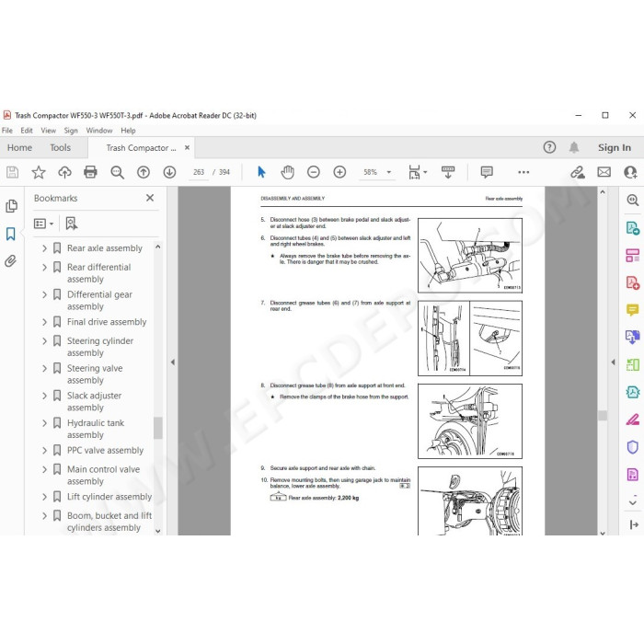Add document to starred favorites
Image resolution: width=644 pixels, height=644 pixels.
(39, 172)
